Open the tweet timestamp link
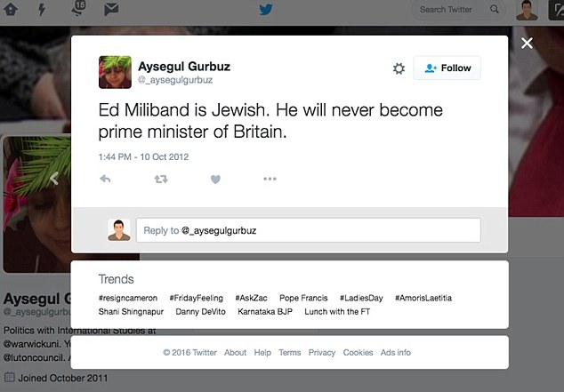 click(142, 156)
